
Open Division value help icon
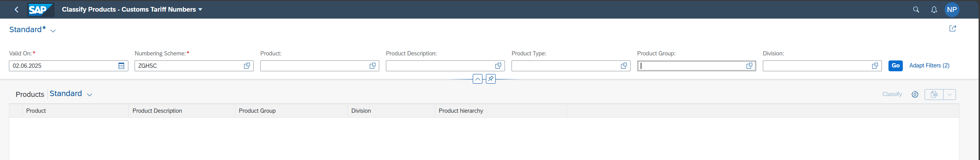pyautogui.click(x=875, y=66)
